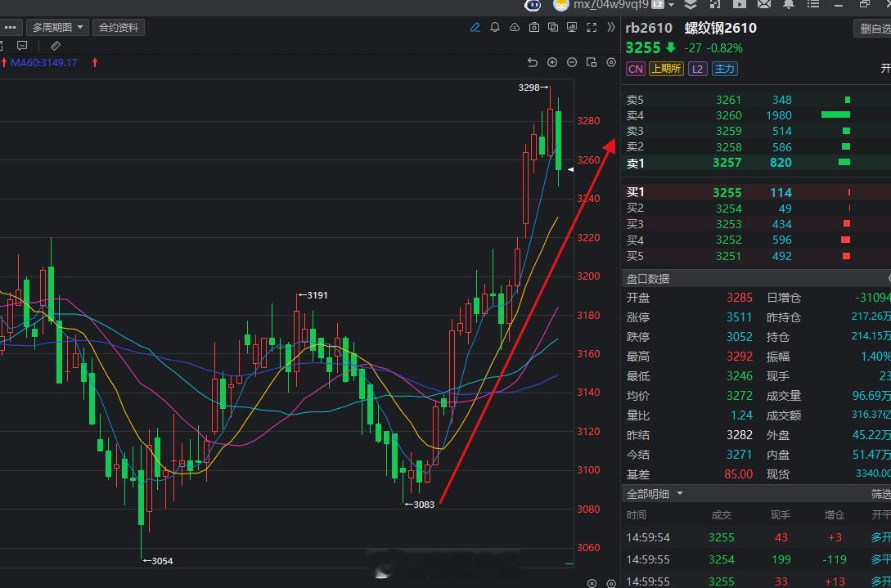891x588 pixels.
Task: Open the mail envelope icon
Action: click(764, 4)
